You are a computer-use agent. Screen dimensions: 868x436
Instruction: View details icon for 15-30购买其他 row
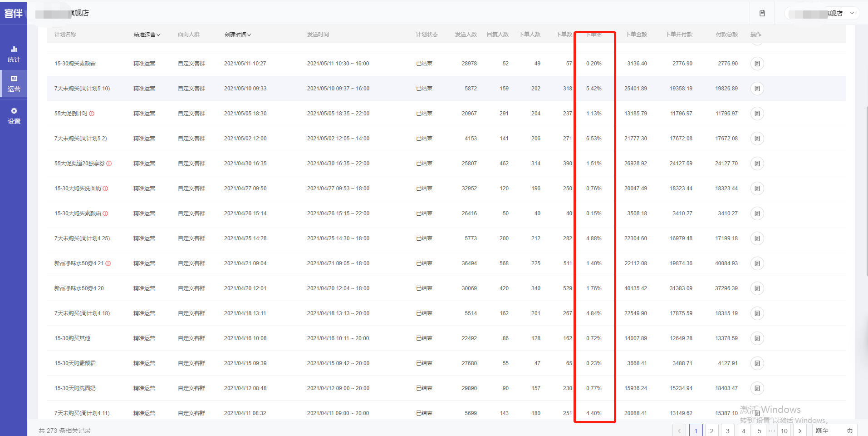757,338
